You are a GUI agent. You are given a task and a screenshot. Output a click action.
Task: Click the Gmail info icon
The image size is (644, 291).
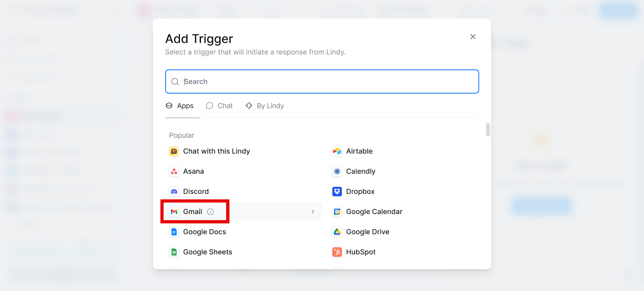pos(210,212)
